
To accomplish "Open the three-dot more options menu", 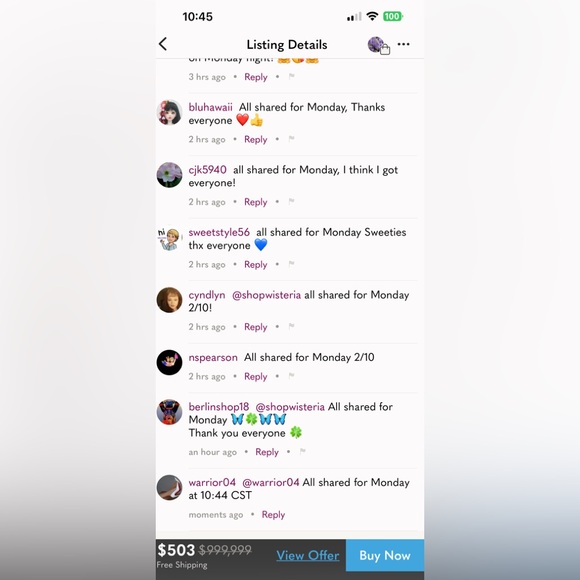I will [403, 44].
